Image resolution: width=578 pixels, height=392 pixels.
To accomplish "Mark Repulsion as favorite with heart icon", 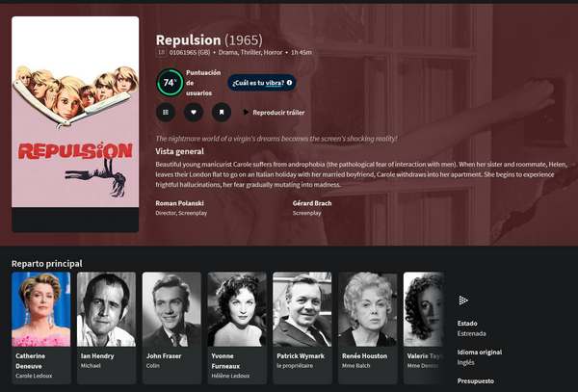I will pos(194,112).
